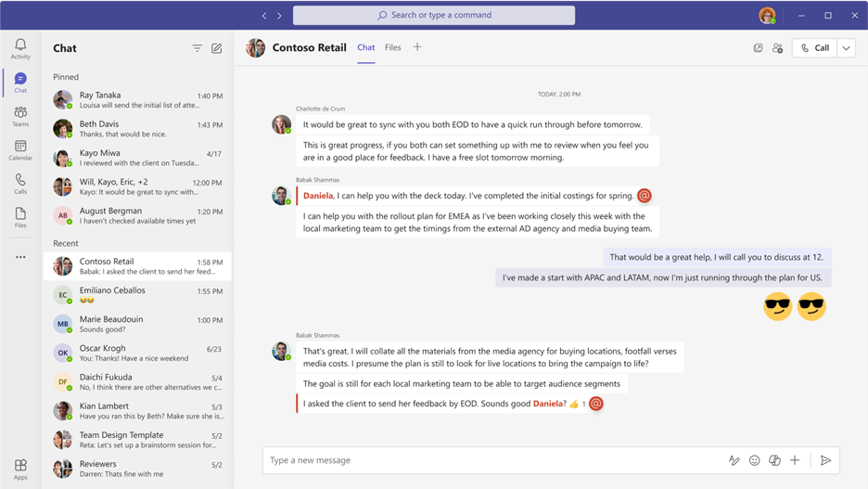The image size is (868, 489).
Task: Show more apps ellipsis in sidebar
Action: click(20, 257)
